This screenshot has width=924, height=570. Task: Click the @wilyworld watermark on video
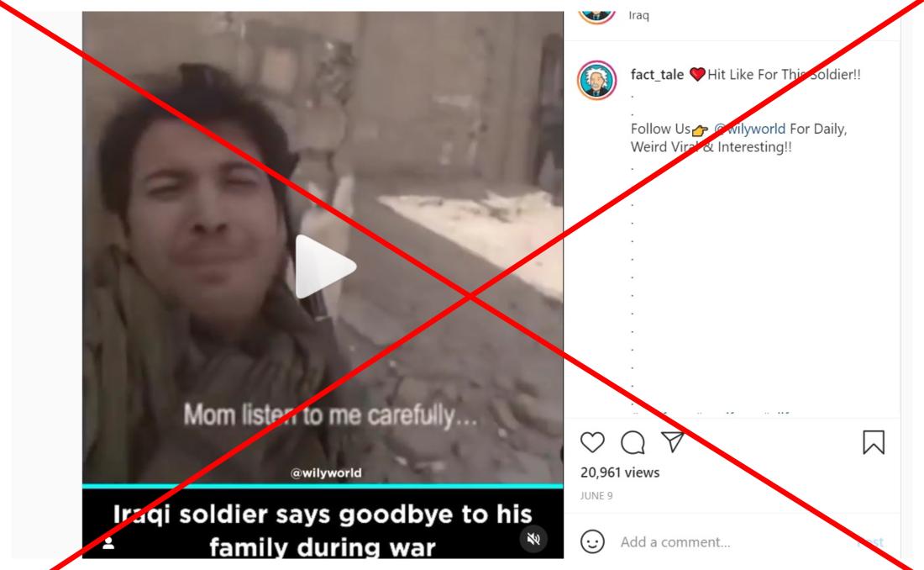pos(326,472)
